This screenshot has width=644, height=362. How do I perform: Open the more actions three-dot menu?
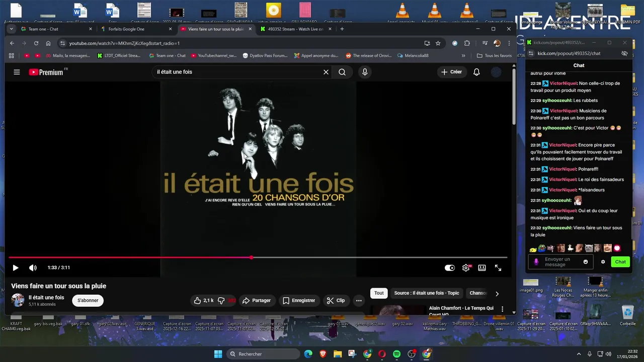(x=359, y=300)
